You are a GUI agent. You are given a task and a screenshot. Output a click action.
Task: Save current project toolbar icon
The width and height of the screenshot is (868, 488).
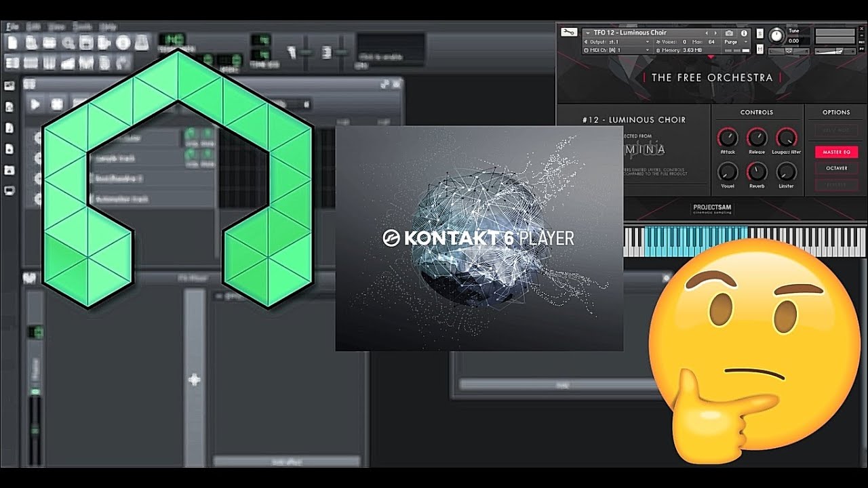click(86, 43)
